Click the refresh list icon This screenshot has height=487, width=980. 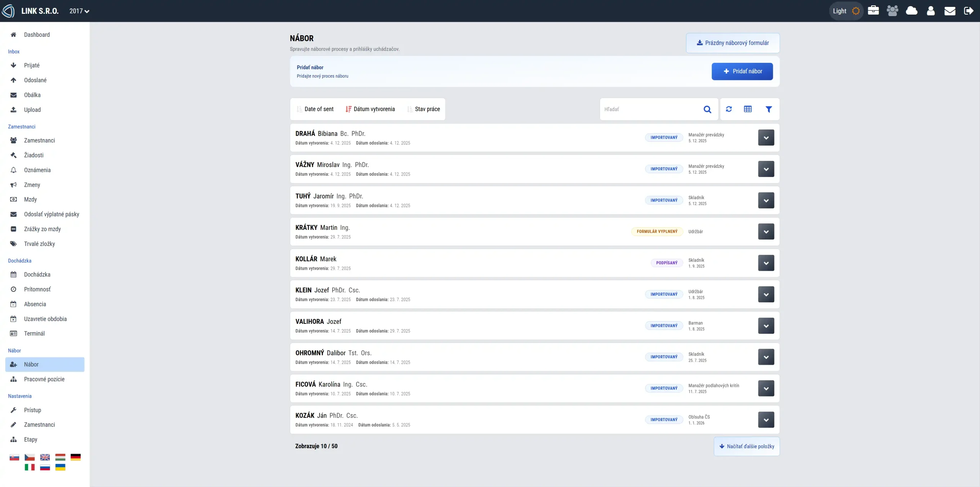coord(728,109)
